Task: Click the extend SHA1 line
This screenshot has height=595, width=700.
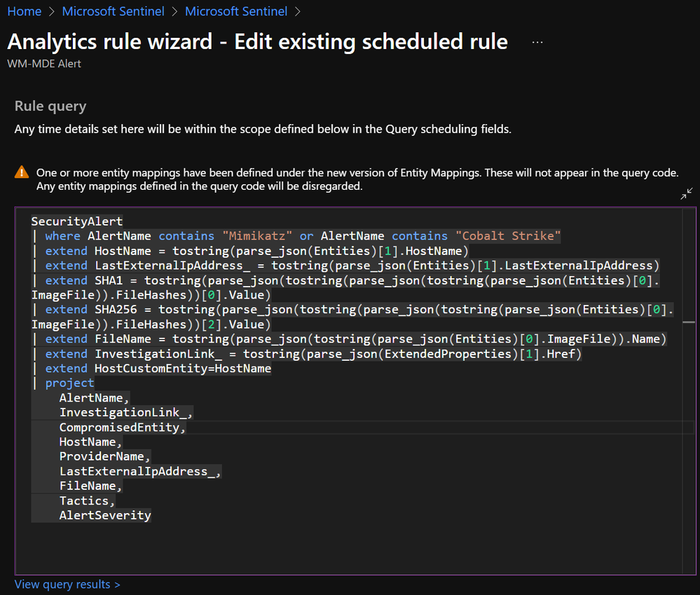Action: (x=345, y=288)
